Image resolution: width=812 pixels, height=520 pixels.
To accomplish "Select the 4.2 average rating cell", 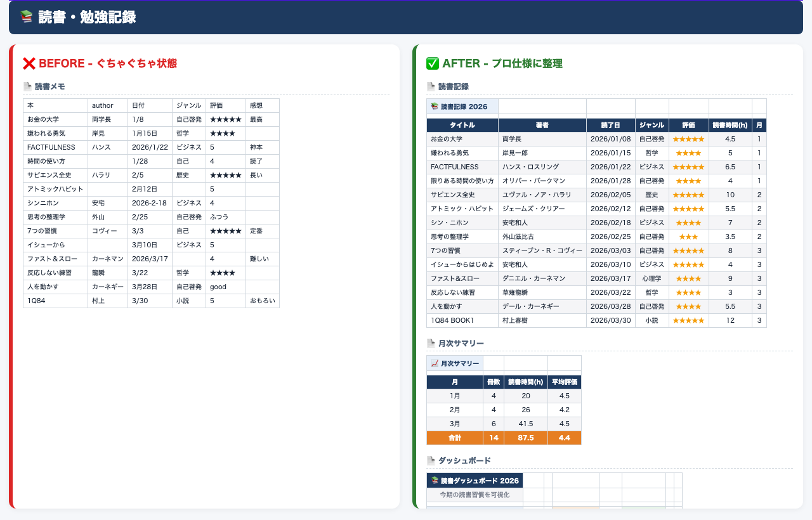I will pos(565,410).
